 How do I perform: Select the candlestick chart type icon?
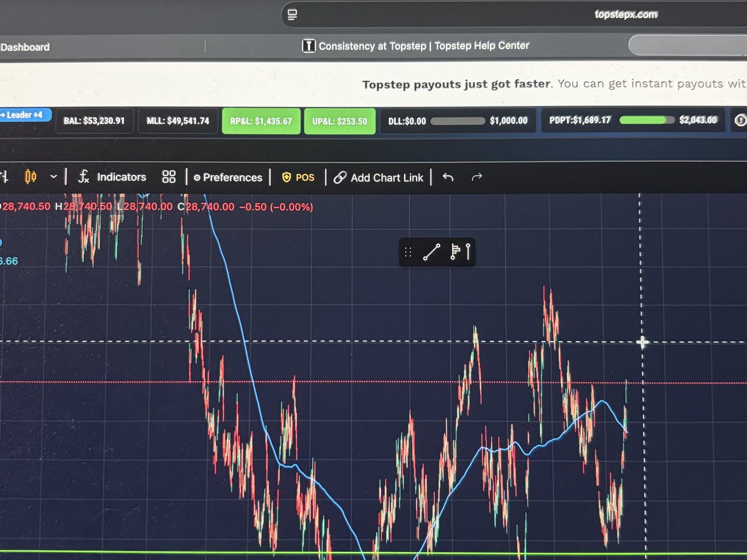[x=31, y=177]
